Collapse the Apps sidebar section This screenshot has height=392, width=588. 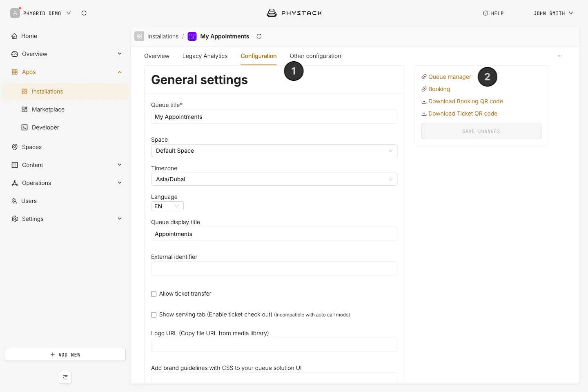[120, 72]
